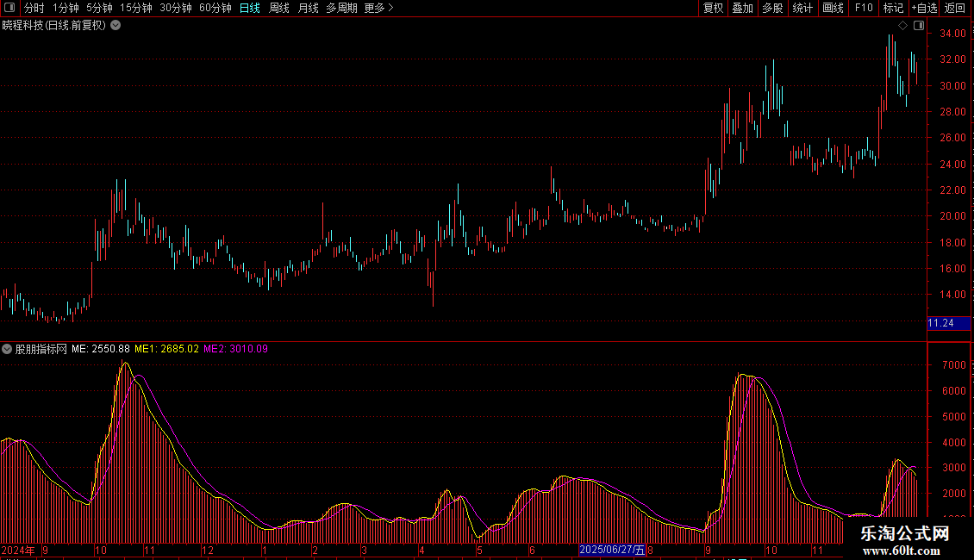Click the 11.24 price marker on axis
This screenshot has width=974, height=560.
[x=948, y=323]
